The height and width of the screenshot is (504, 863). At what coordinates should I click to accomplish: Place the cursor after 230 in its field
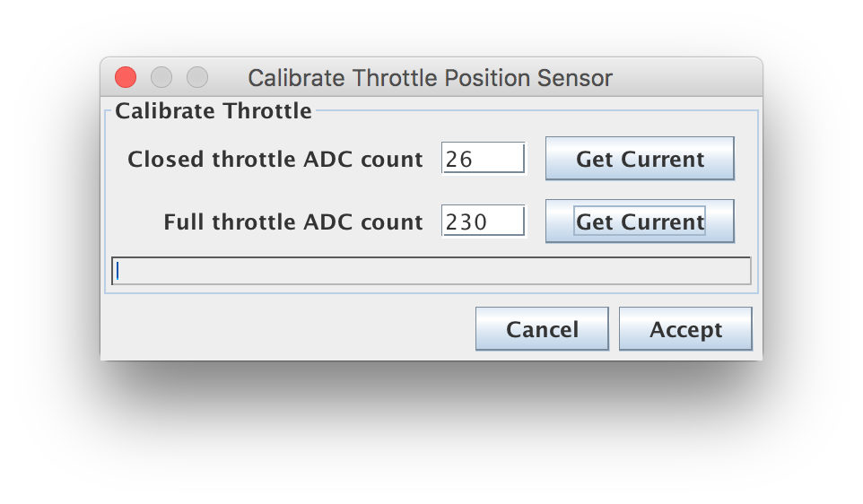489,222
